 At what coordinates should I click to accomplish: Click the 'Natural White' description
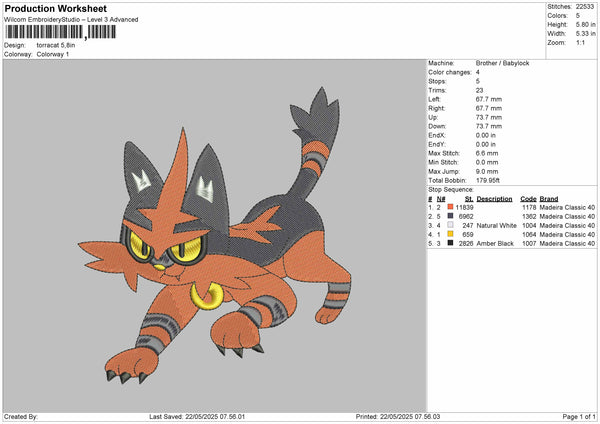(x=496, y=225)
